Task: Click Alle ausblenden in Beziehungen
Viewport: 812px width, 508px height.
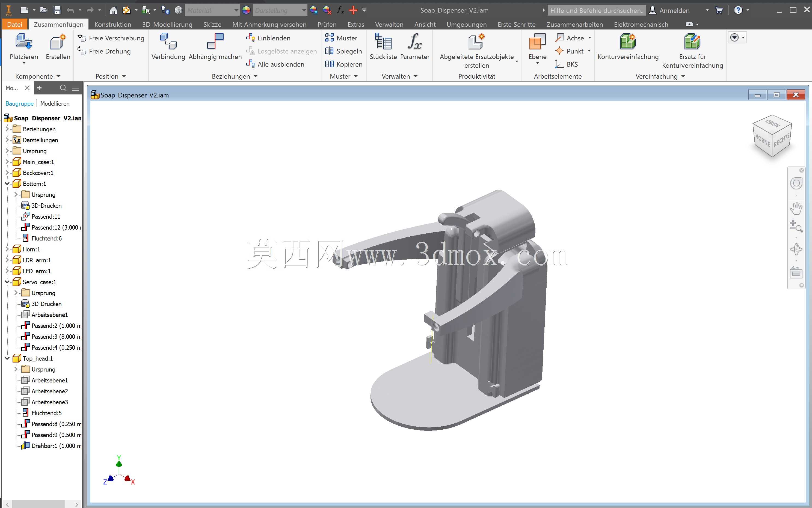Action: click(x=275, y=64)
